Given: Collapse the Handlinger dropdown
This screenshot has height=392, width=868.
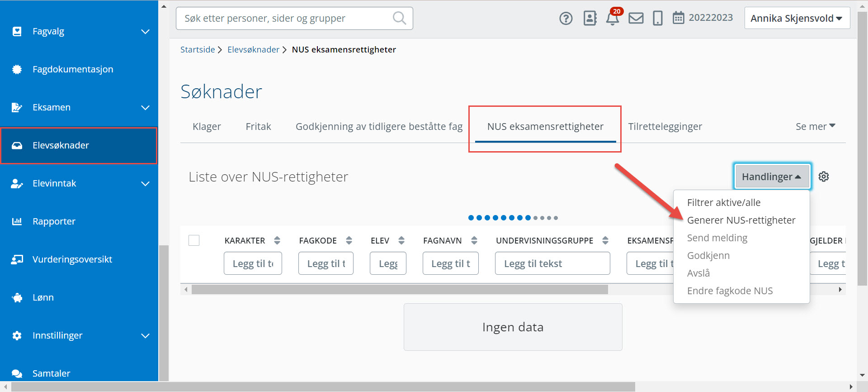Looking at the screenshot, I should pyautogui.click(x=772, y=177).
